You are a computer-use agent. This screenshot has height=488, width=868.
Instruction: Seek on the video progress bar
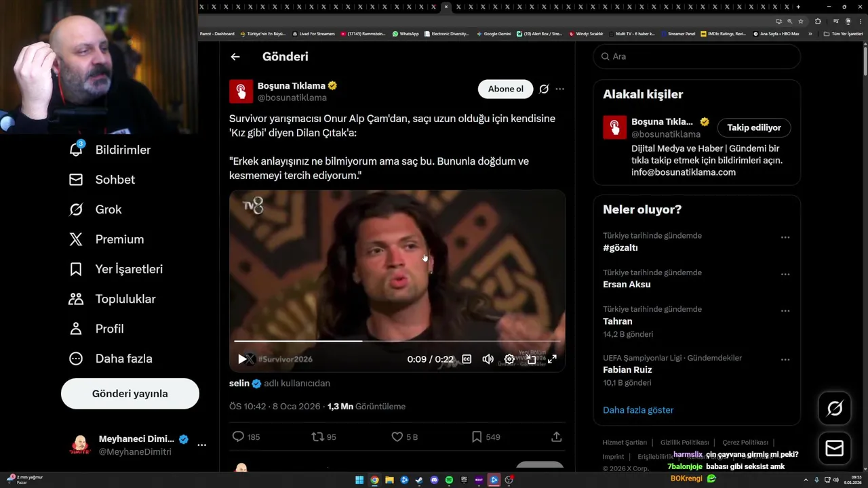(397, 342)
